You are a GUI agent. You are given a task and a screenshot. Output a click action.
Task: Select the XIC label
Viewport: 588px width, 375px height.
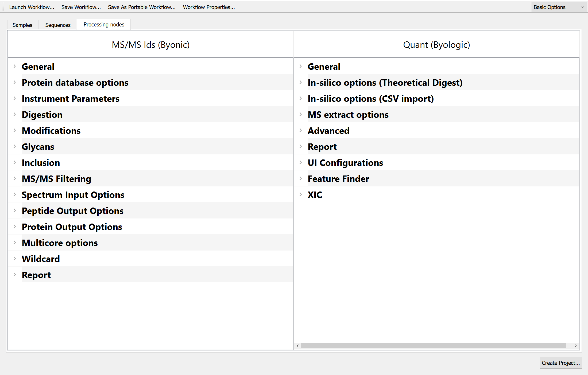(x=315, y=195)
